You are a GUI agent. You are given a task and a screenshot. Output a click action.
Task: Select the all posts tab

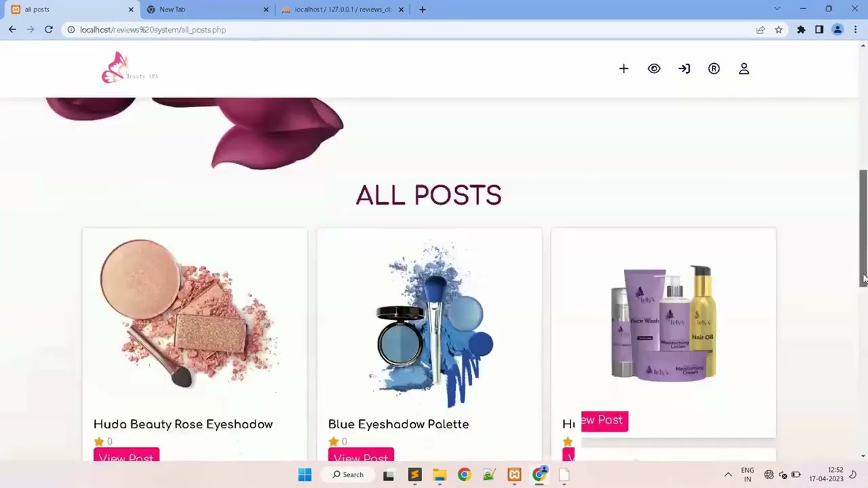coord(71,9)
